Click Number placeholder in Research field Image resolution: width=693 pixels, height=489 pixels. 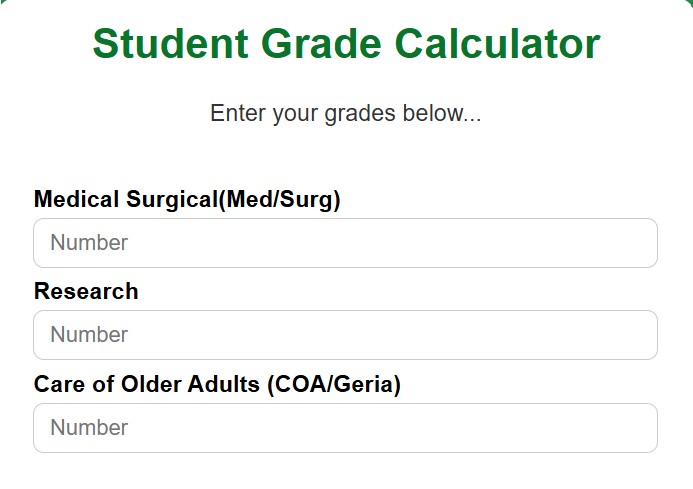tap(89, 335)
